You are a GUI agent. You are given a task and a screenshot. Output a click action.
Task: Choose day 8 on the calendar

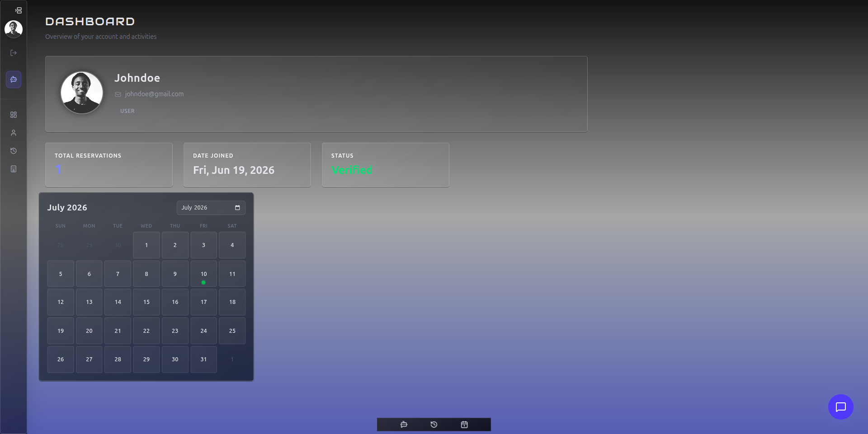pyautogui.click(x=146, y=274)
